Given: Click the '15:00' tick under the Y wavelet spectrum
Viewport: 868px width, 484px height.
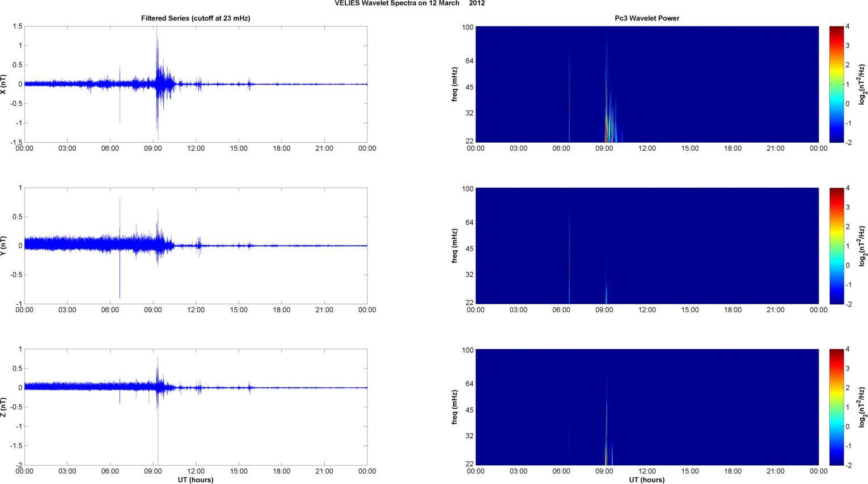Looking at the screenshot, I should click(690, 310).
